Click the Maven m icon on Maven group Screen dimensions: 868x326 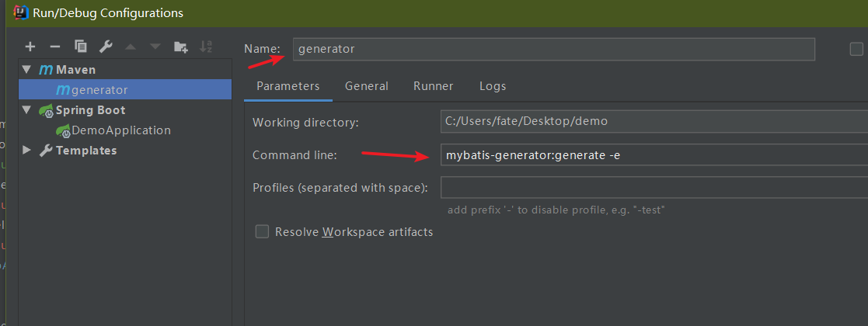[45, 70]
